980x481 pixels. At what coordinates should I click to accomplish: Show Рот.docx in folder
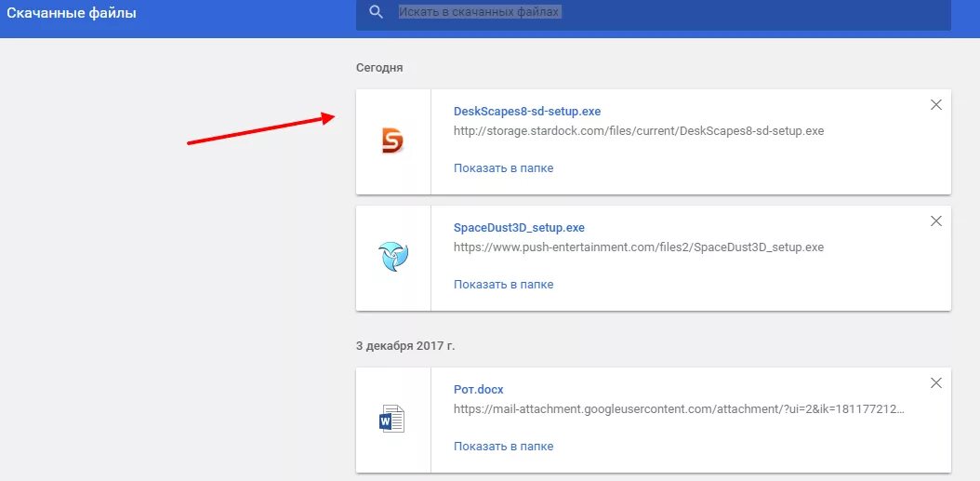pos(504,447)
